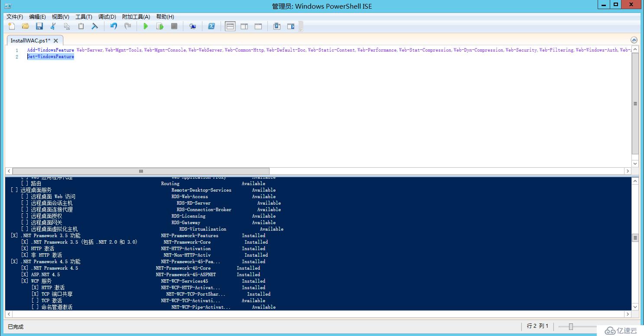
Task: Click the TCP 端口共享 console row
Action: [x=151, y=294]
